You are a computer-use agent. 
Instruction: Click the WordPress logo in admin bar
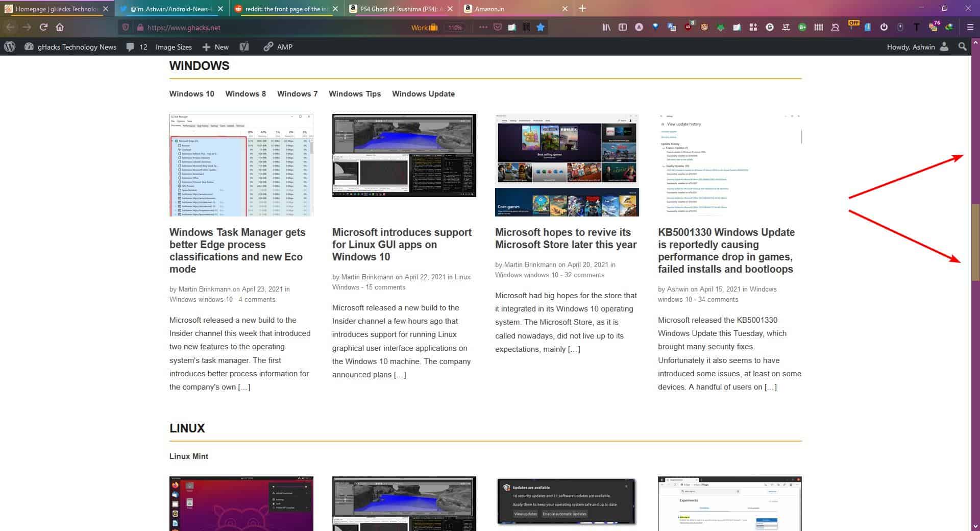click(x=10, y=47)
